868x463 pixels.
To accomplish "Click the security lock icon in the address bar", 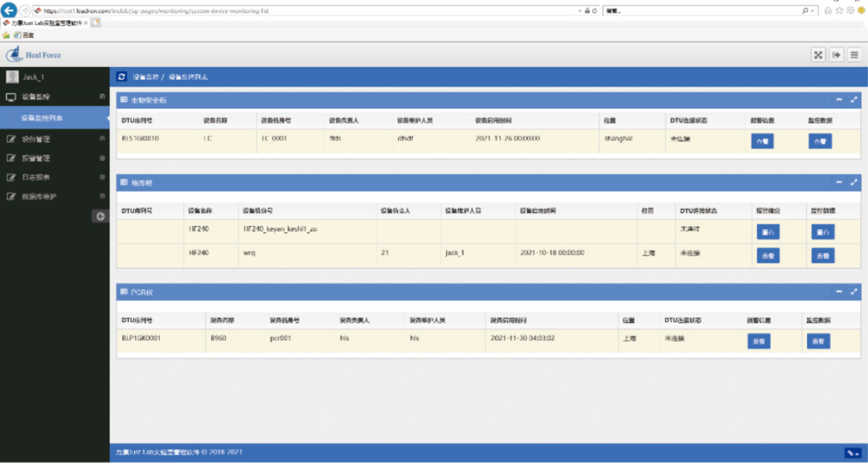I will pyautogui.click(x=588, y=10).
